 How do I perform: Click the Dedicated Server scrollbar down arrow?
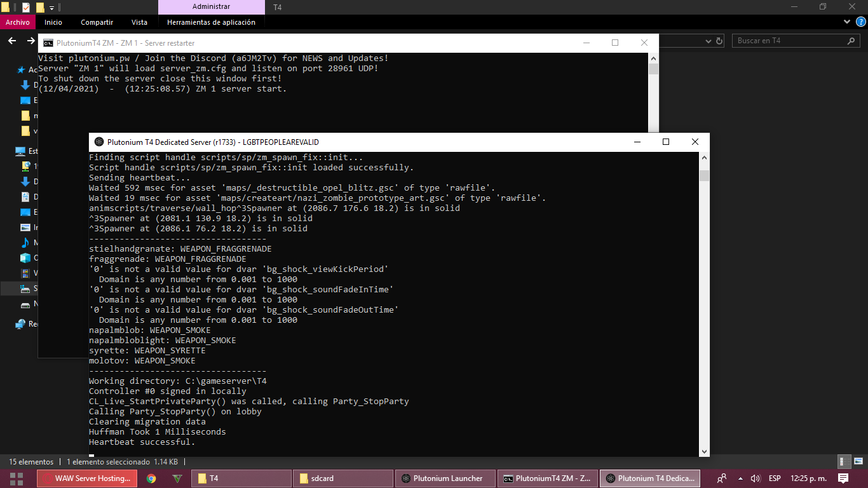tap(704, 451)
